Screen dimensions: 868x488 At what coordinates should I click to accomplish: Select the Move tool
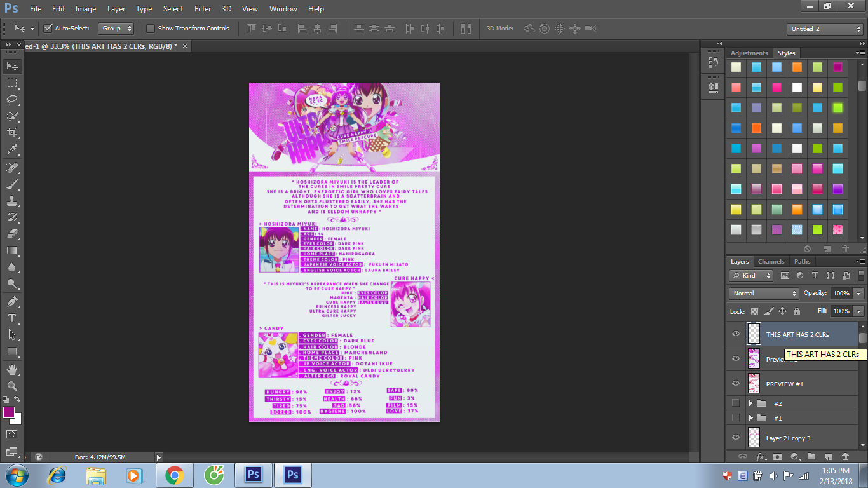click(12, 67)
